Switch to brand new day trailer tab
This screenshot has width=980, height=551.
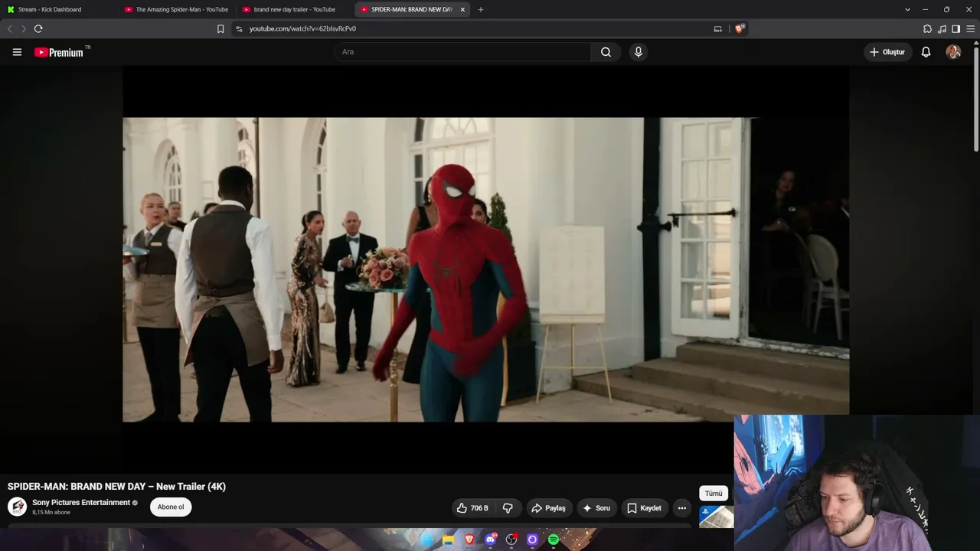click(x=295, y=9)
